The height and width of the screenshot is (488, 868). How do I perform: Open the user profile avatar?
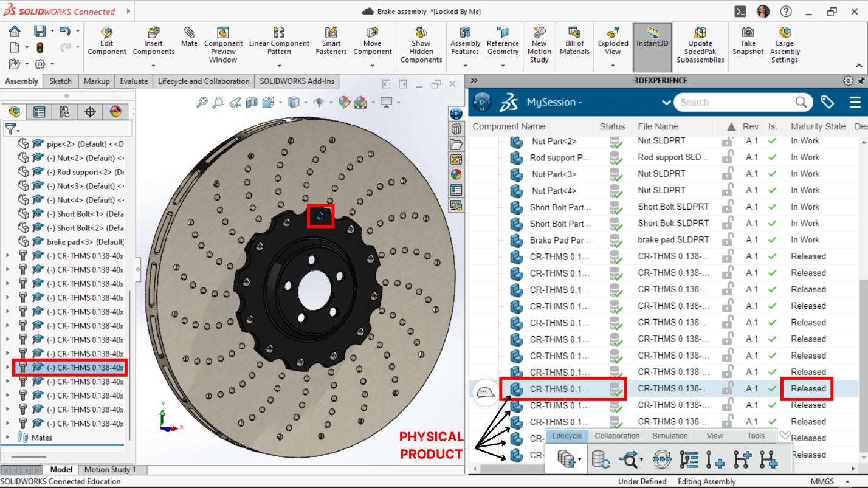coord(763,12)
